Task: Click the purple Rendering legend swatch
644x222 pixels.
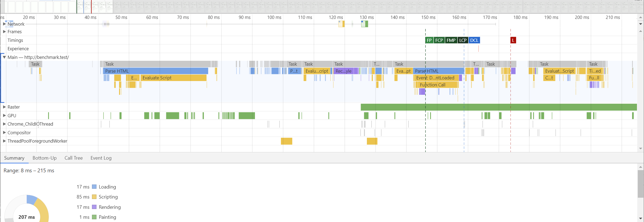Action: (x=94, y=207)
